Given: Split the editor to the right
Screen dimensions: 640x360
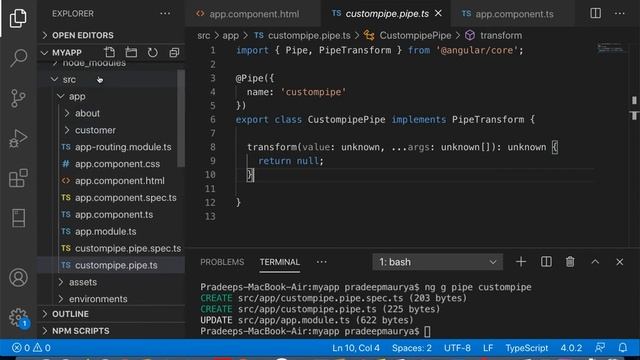Looking at the screenshot, I should 596,13.
